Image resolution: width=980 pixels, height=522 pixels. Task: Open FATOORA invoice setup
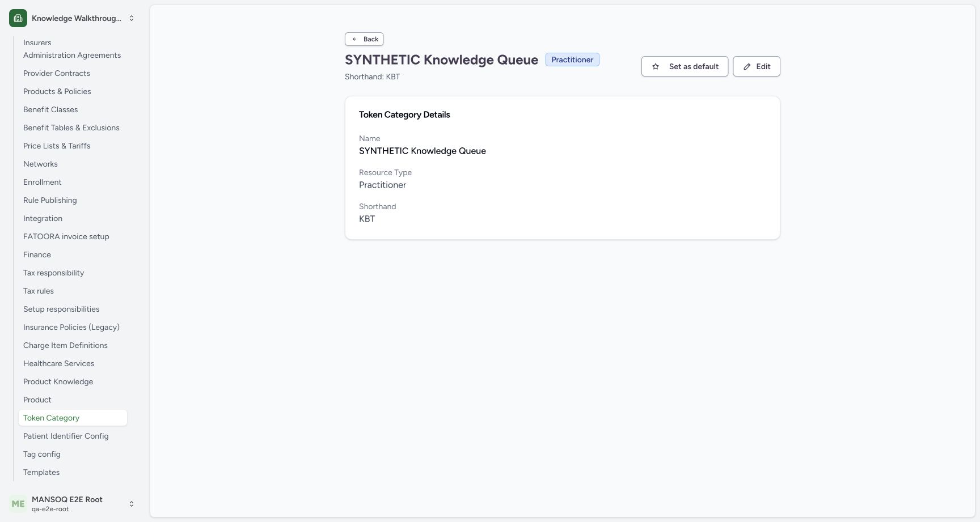point(66,236)
